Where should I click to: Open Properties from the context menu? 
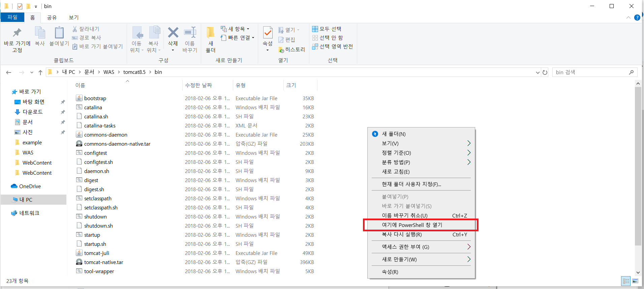(421, 272)
